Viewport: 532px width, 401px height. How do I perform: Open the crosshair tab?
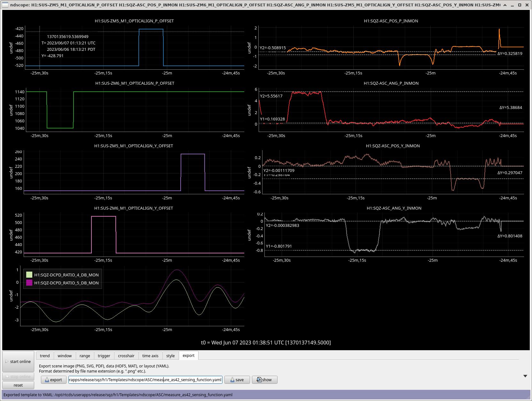click(126, 356)
